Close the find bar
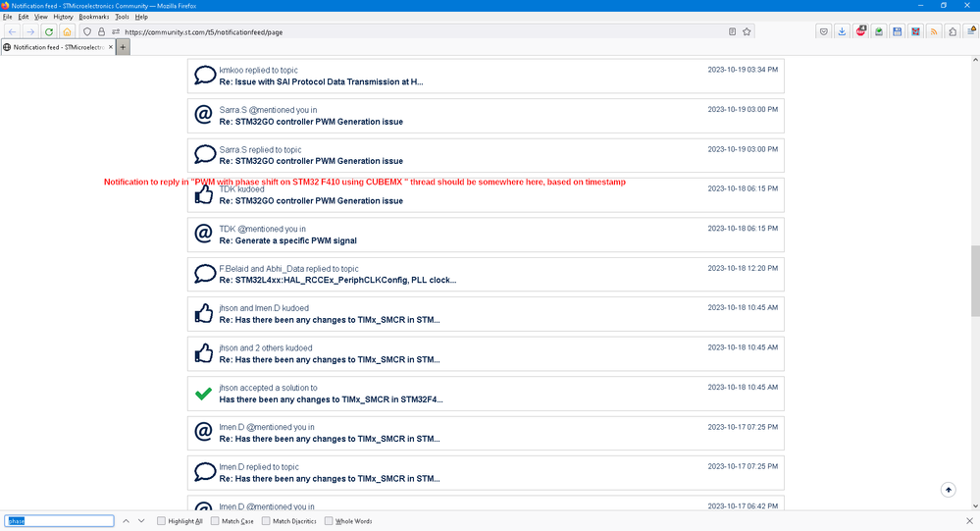 click(969, 521)
